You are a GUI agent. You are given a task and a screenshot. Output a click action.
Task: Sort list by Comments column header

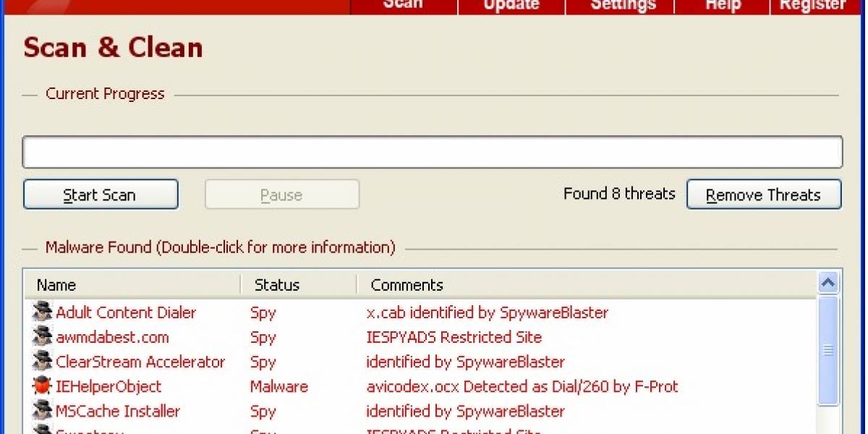click(587, 285)
